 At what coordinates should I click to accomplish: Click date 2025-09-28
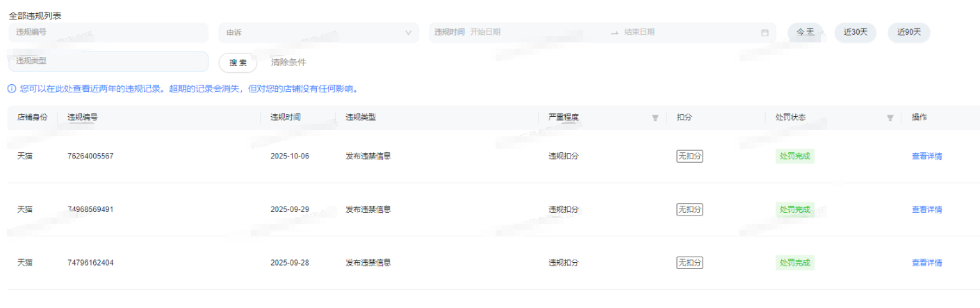pyautogui.click(x=290, y=263)
